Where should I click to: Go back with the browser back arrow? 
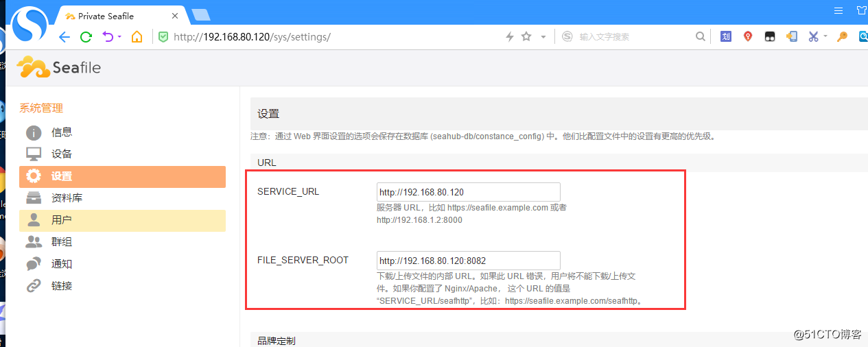[64, 37]
